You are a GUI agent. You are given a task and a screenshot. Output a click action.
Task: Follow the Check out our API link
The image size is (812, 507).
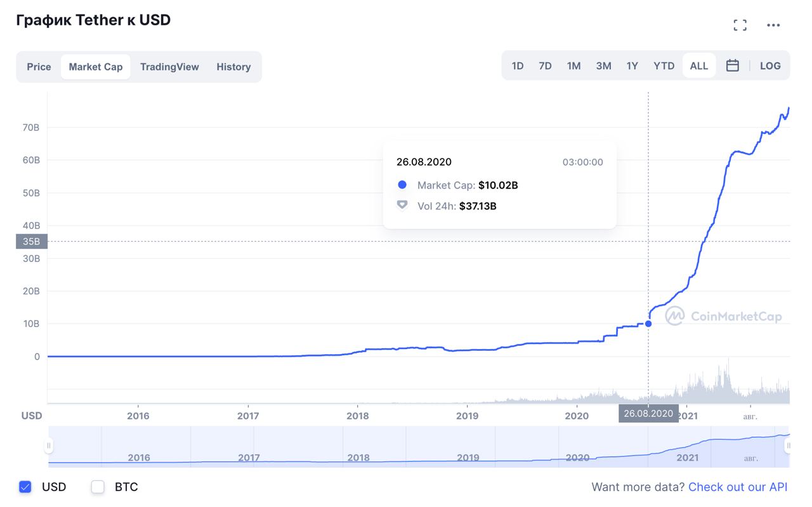coord(738,487)
